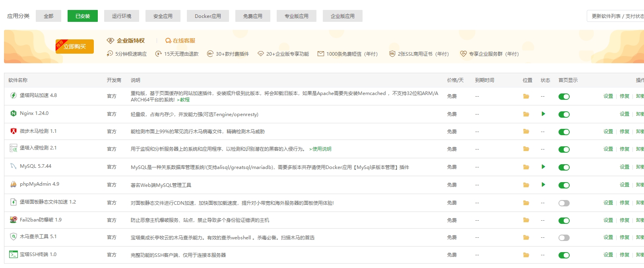Click the 微步木马检测 app icon
Image resolution: width=644 pixels, height=268 pixels.
(14, 131)
